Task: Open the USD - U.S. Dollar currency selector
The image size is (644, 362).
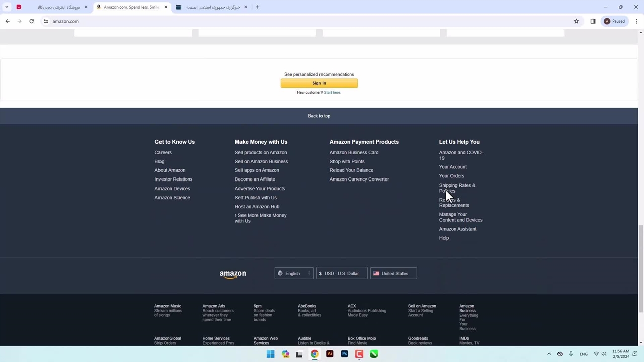Action: pyautogui.click(x=342, y=273)
